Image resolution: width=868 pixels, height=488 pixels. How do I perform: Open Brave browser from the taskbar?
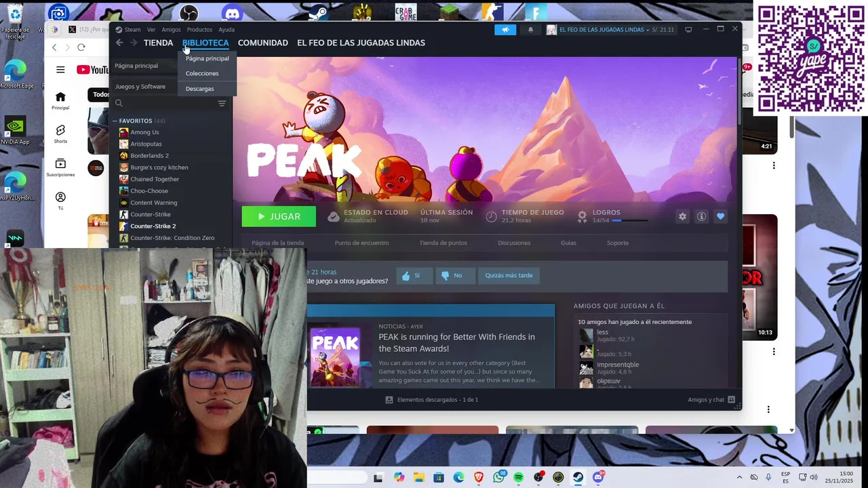point(479,477)
